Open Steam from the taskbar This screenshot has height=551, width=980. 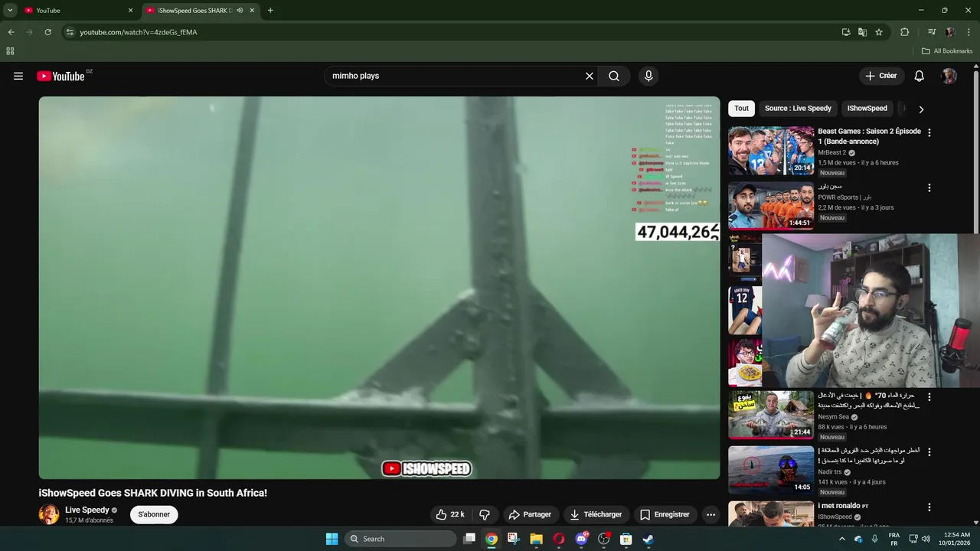[648, 539]
